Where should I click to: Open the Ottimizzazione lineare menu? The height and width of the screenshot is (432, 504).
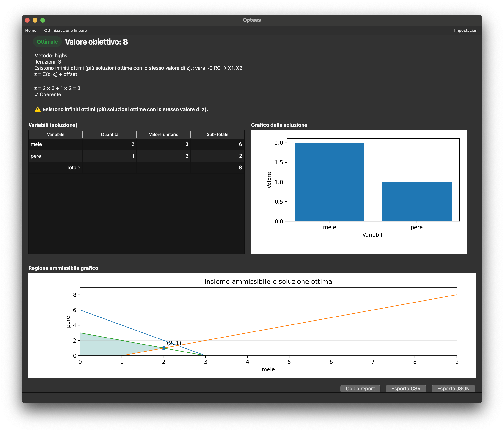(65, 30)
